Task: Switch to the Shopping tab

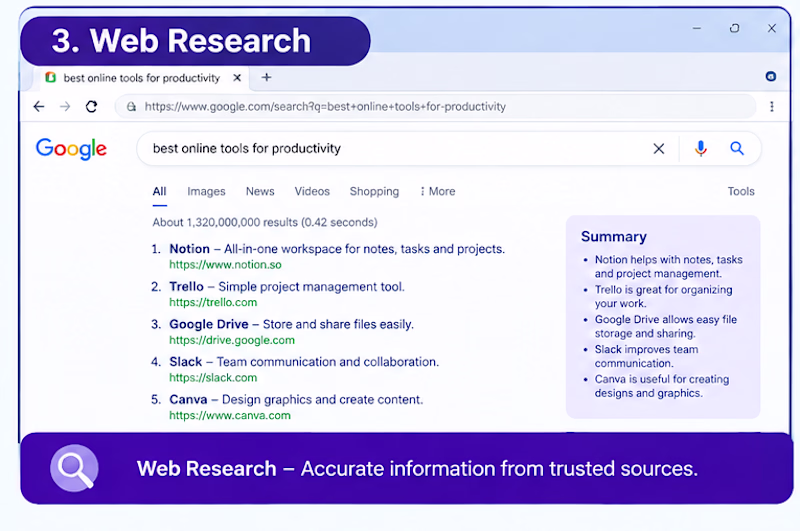Action: pyautogui.click(x=374, y=191)
